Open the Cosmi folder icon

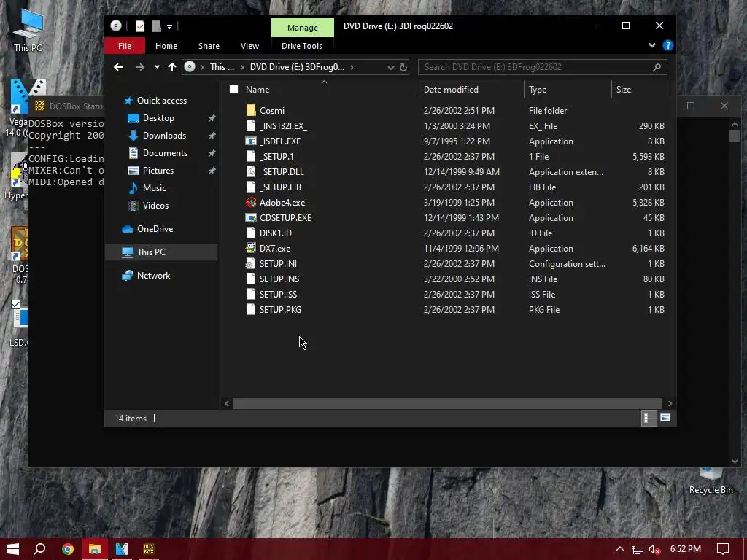[251, 111]
